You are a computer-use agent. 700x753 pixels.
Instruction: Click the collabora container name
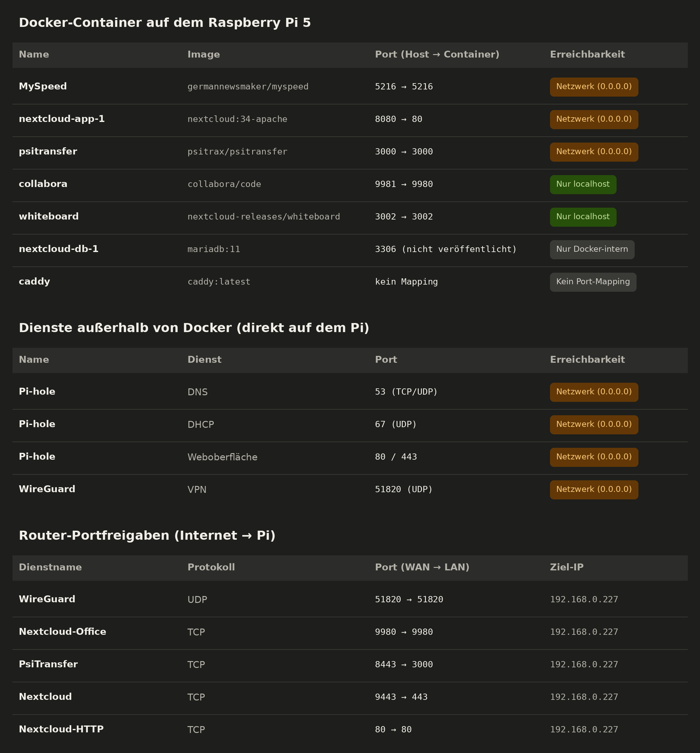coord(43,184)
